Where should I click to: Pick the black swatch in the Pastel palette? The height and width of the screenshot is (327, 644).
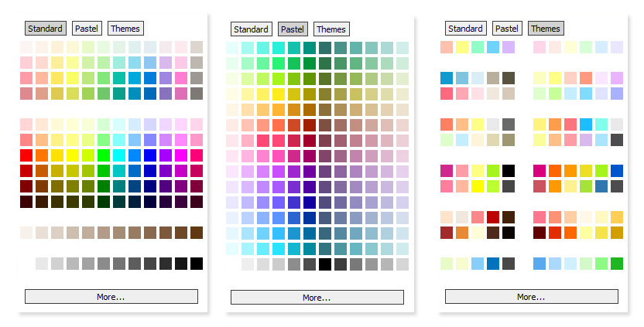325,264
